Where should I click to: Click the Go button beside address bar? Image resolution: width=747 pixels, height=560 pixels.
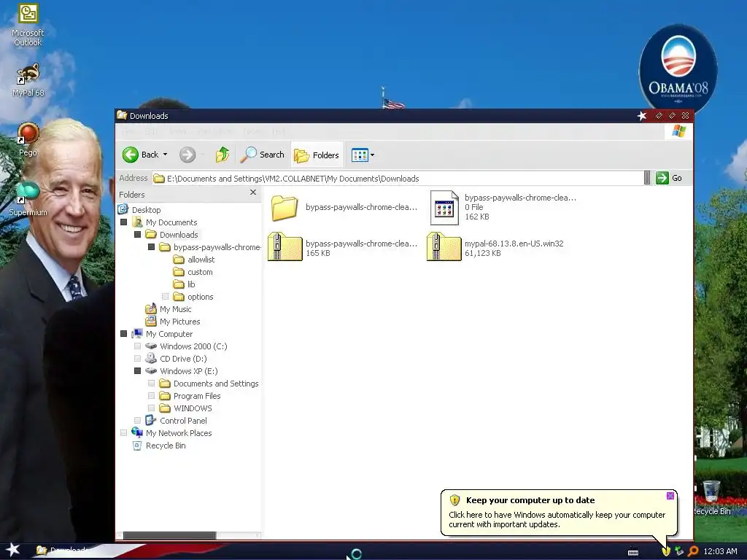pyautogui.click(x=670, y=178)
